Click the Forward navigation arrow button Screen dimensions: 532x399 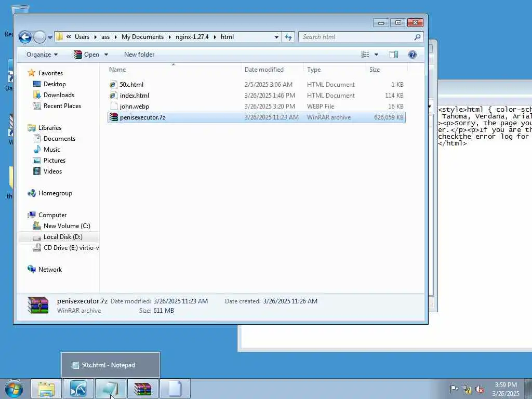pyautogui.click(x=39, y=37)
